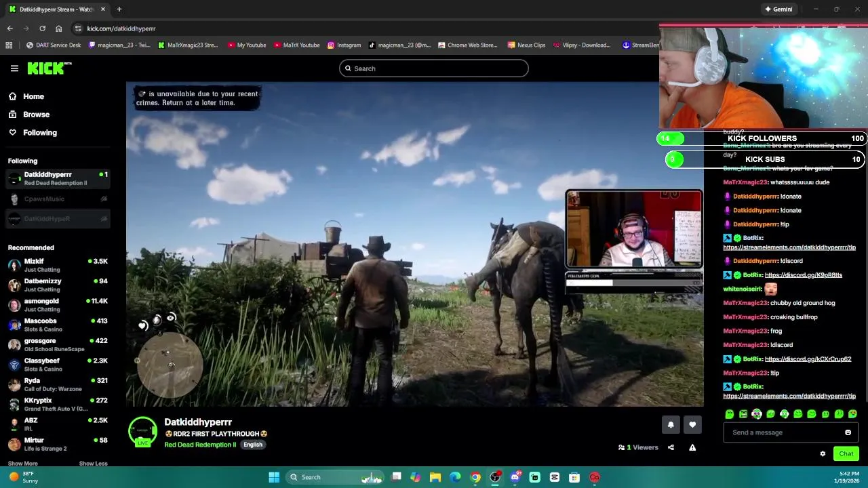Share the stream with share icon

(x=671, y=447)
